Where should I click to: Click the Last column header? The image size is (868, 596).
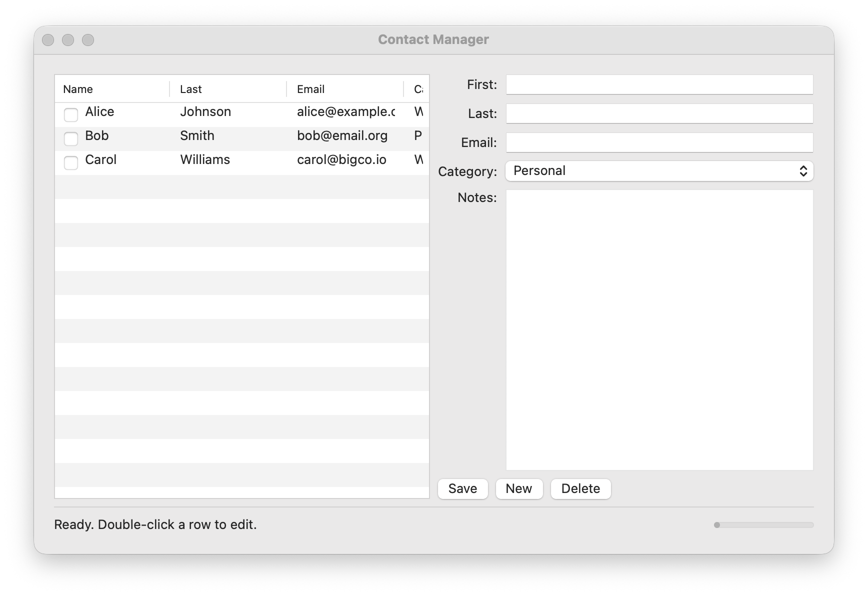(191, 89)
